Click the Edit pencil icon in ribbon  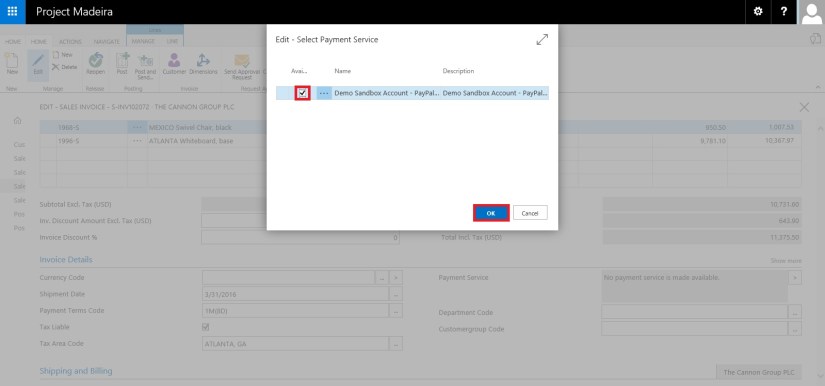[38, 65]
